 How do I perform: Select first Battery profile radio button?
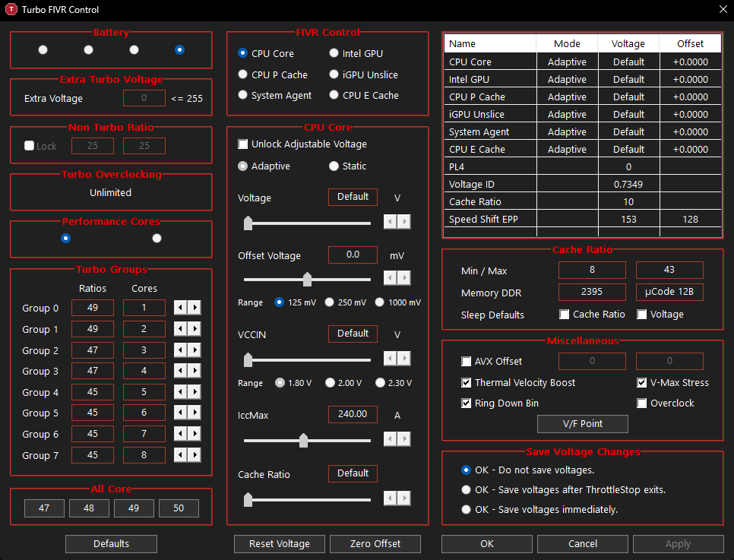pyautogui.click(x=43, y=49)
